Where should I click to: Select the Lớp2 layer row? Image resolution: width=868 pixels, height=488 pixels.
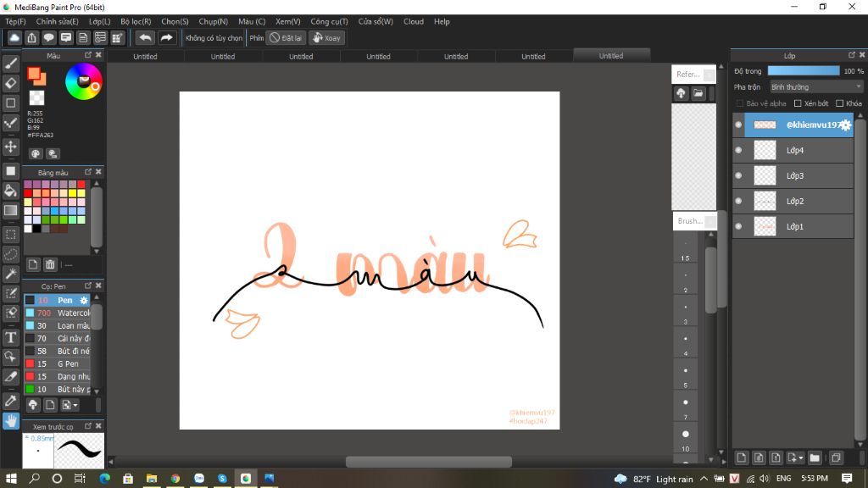pyautogui.click(x=793, y=201)
